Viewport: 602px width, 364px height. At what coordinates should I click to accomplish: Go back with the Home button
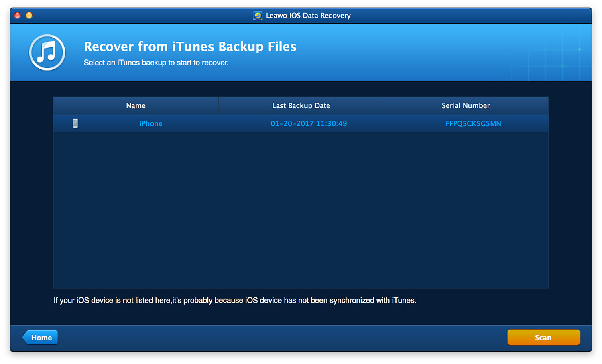point(40,338)
